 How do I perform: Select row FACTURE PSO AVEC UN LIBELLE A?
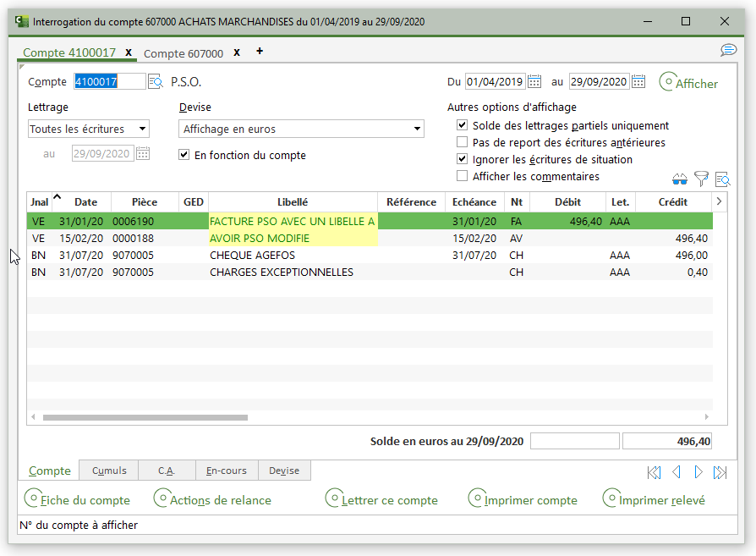(370, 221)
